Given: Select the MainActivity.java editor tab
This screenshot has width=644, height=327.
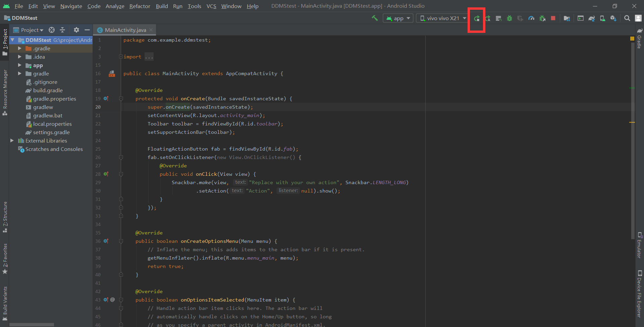Looking at the screenshot, I should (x=125, y=30).
